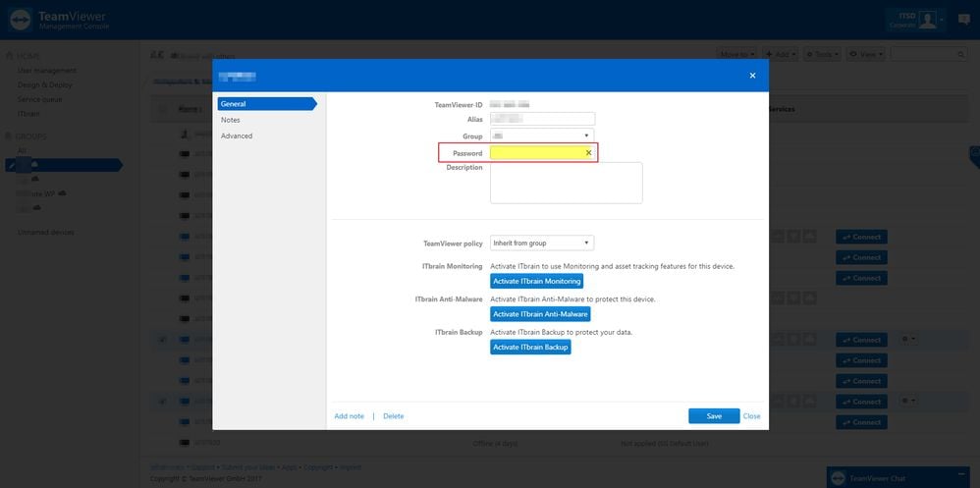The height and width of the screenshot is (488, 980).
Task: Clear the Password field with the X icon
Action: [x=588, y=152]
